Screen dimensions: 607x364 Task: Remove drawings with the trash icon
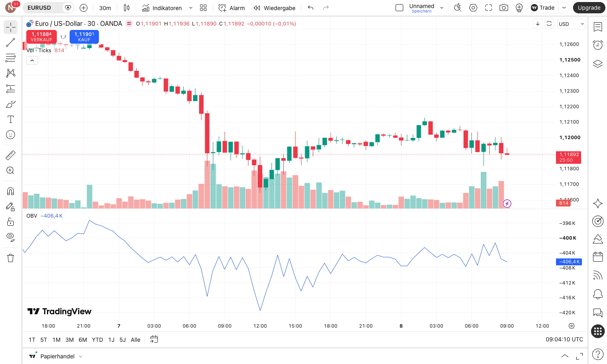11,258
